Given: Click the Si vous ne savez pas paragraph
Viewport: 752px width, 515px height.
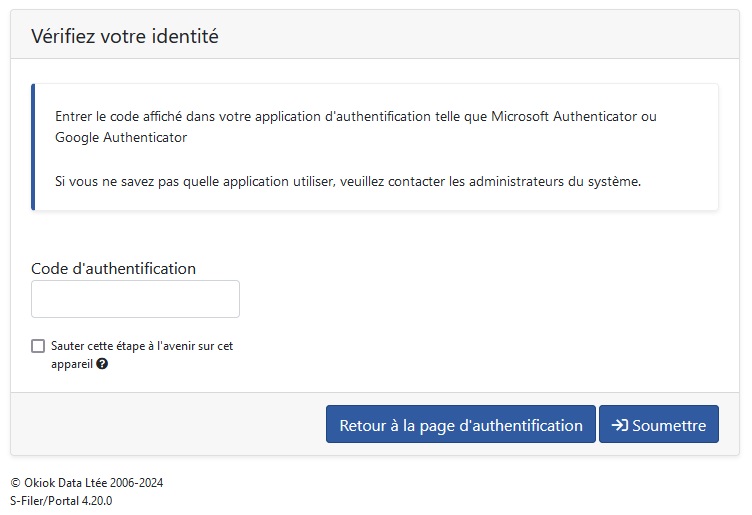Looking at the screenshot, I should pyautogui.click(x=348, y=182).
